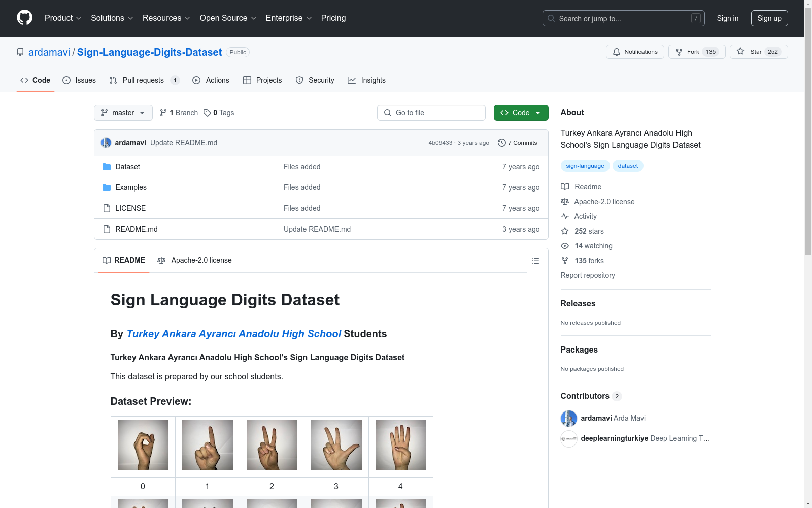Open the Releases section heading

(x=578, y=303)
